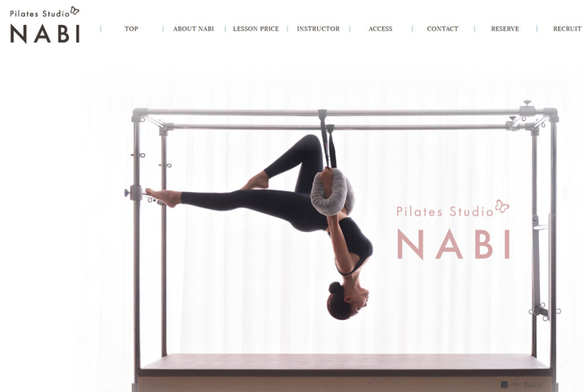View the LESSON PRICE page

coord(256,29)
